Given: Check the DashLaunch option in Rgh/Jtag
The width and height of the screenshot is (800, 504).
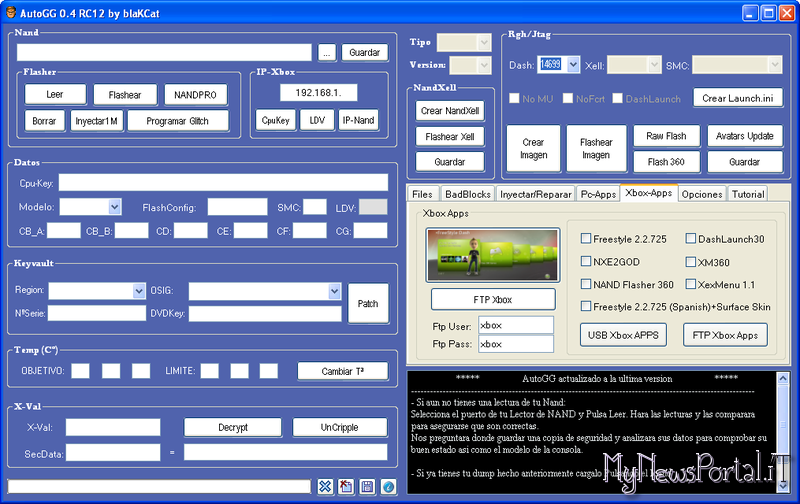Looking at the screenshot, I should [617, 98].
